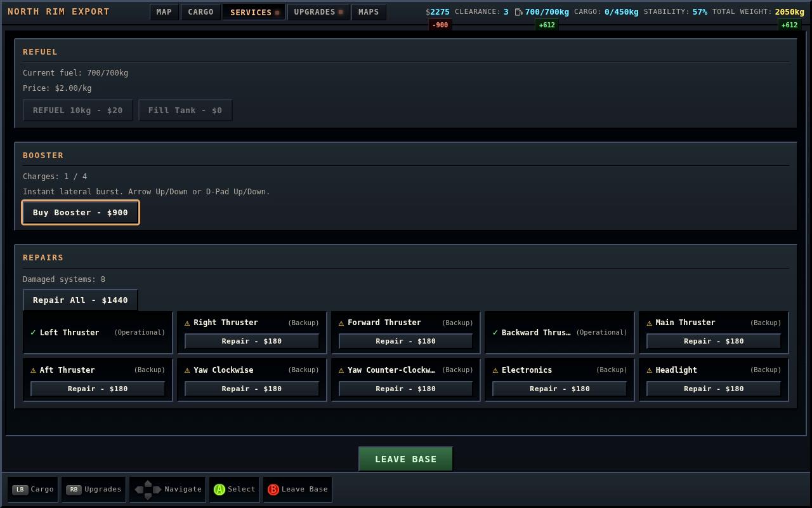Image resolution: width=812 pixels, height=508 pixels.
Task: Repair the Aft Thruster for $180
Action: click(x=98, y=389)
